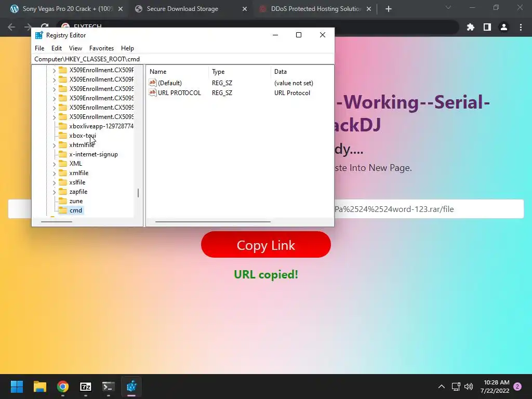The height and width of the screenshot is (399, 532).
Task: Open a new Chrome tab
Action: 389,9
